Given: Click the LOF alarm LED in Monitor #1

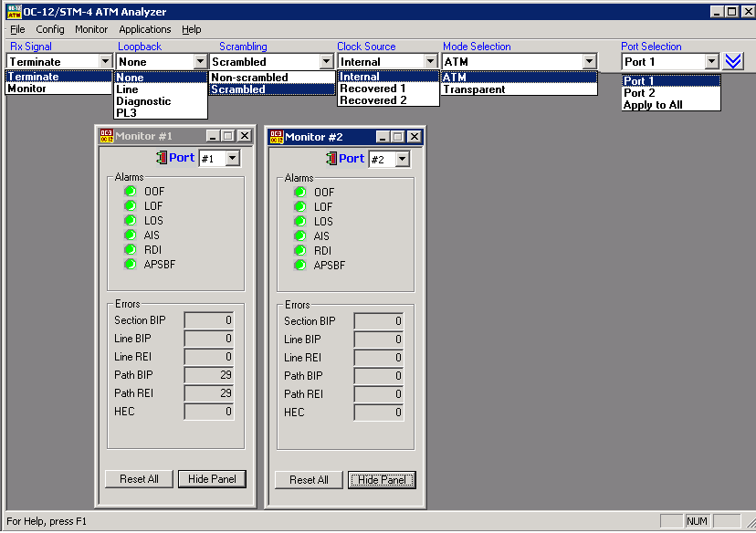Looking at the screenshot, I should pos(131,205).
